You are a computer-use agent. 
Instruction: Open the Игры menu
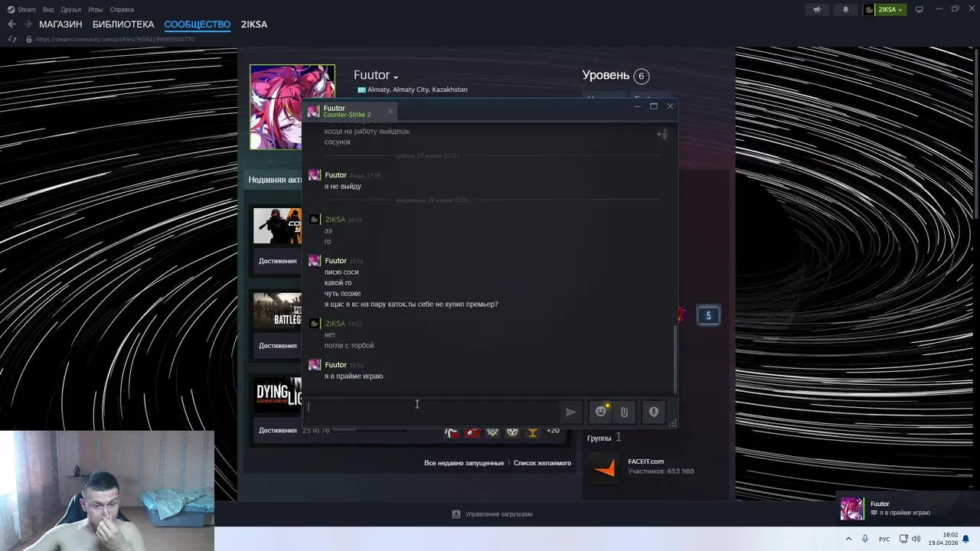coord(95,10)
